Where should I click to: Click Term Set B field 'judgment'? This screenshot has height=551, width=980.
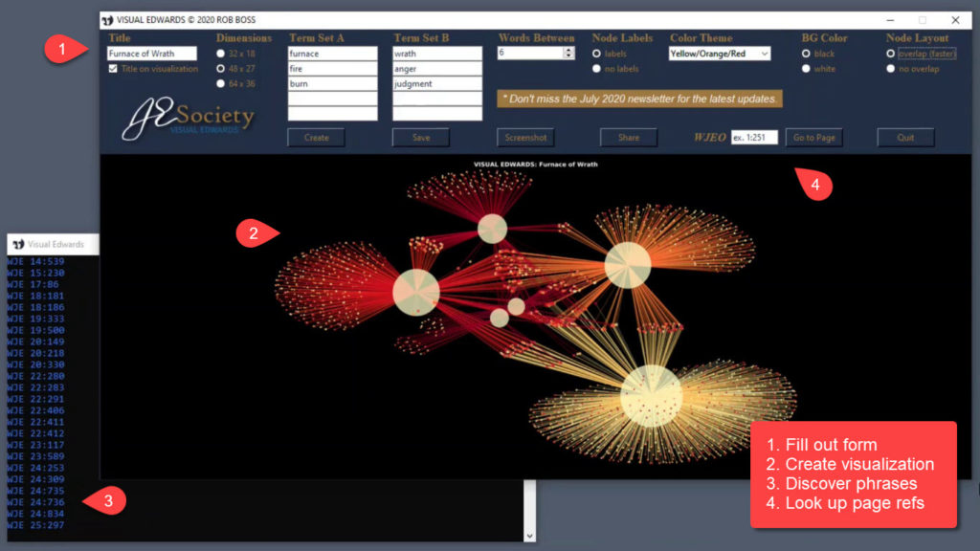pyautogui.click(x=437, y=84)
